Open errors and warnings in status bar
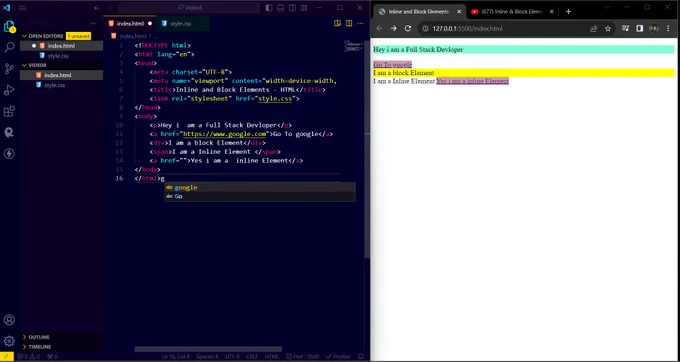 click(28, 356)
